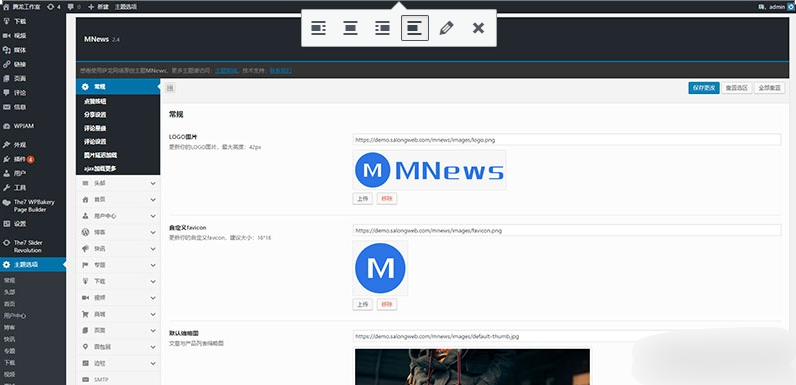This screenshot has height=385, width=796.
Task: Click the LOGO image URL input field
Action: tap(567, 139)
